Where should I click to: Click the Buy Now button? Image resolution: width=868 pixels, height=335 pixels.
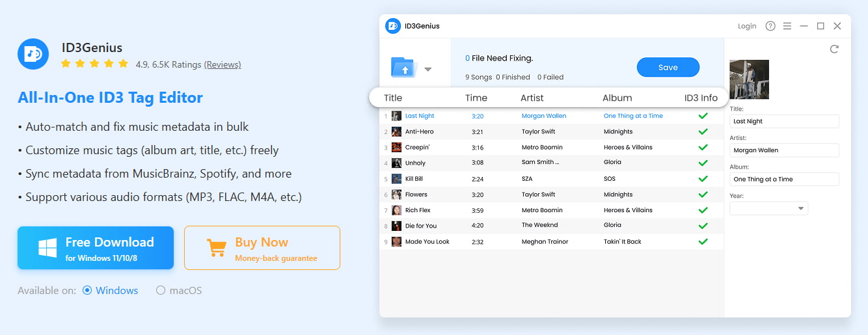point(262,248)
